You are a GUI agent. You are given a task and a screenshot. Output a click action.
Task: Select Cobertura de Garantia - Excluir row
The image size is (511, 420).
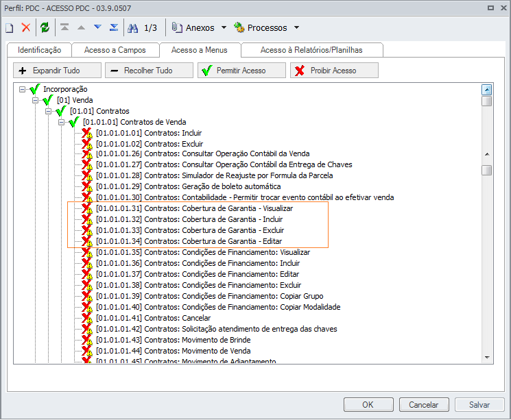pyautogui.click(x=190, y=230)
